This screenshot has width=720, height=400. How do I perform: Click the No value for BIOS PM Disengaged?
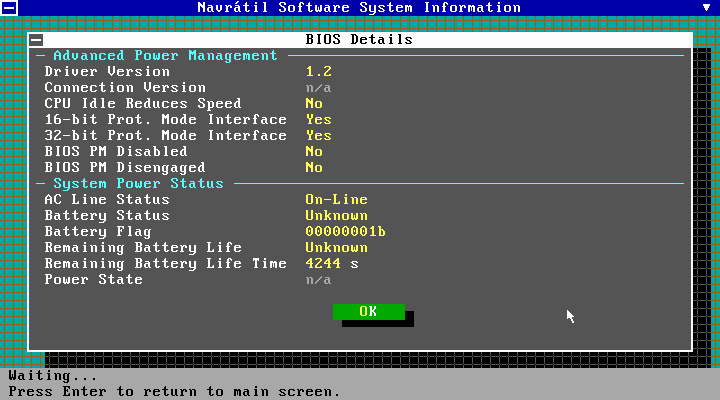(314, 168)
